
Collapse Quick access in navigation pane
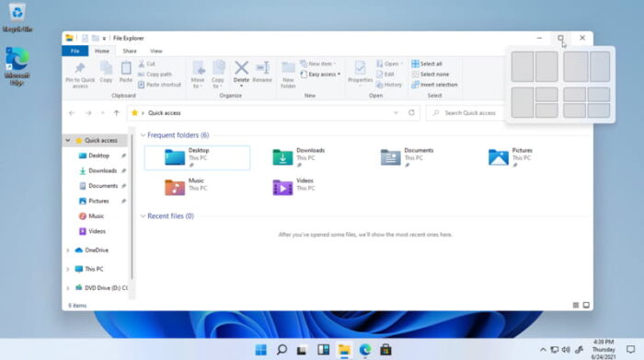click(x=68, y=141)
